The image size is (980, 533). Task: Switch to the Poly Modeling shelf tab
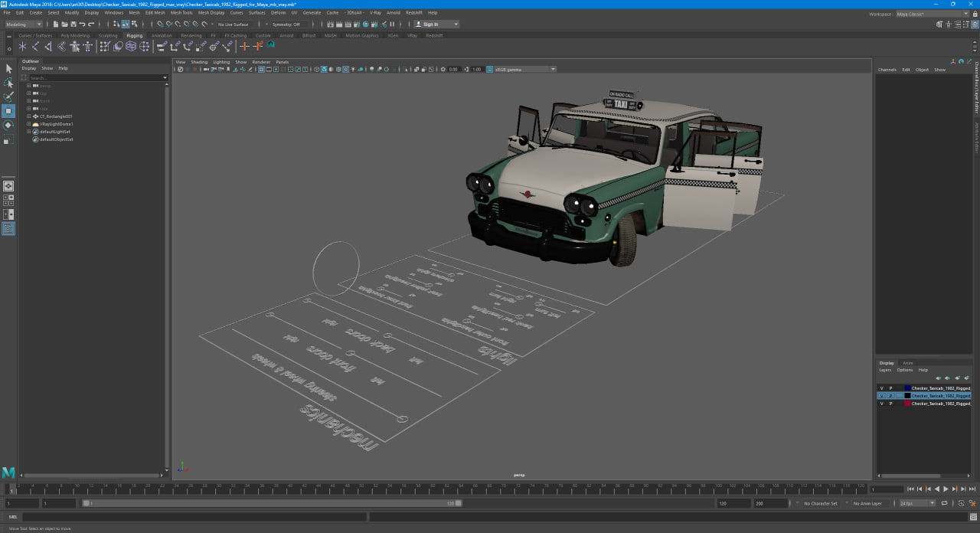74,35
